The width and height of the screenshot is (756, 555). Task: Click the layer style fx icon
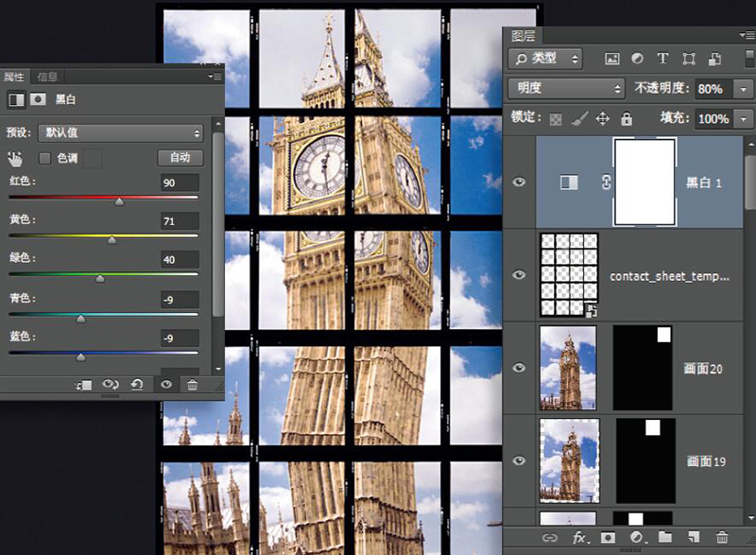tap(581, 537)
